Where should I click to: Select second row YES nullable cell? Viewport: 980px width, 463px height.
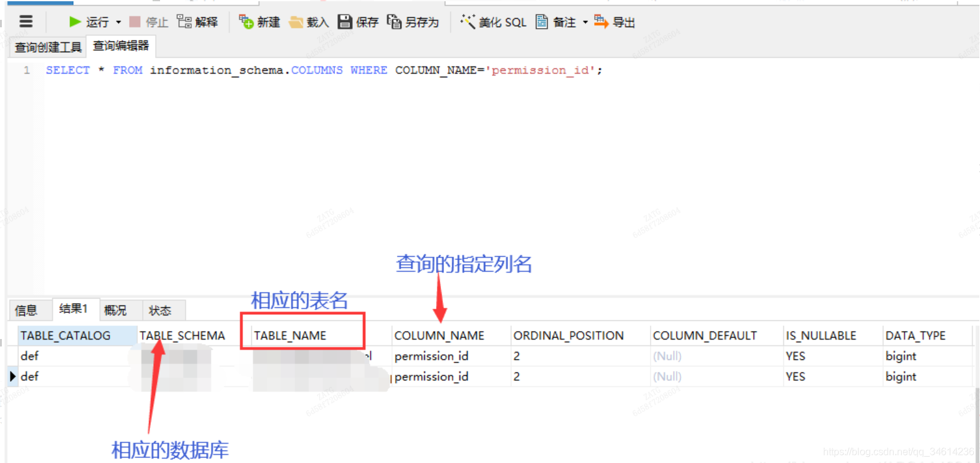[x=833, y=376]
